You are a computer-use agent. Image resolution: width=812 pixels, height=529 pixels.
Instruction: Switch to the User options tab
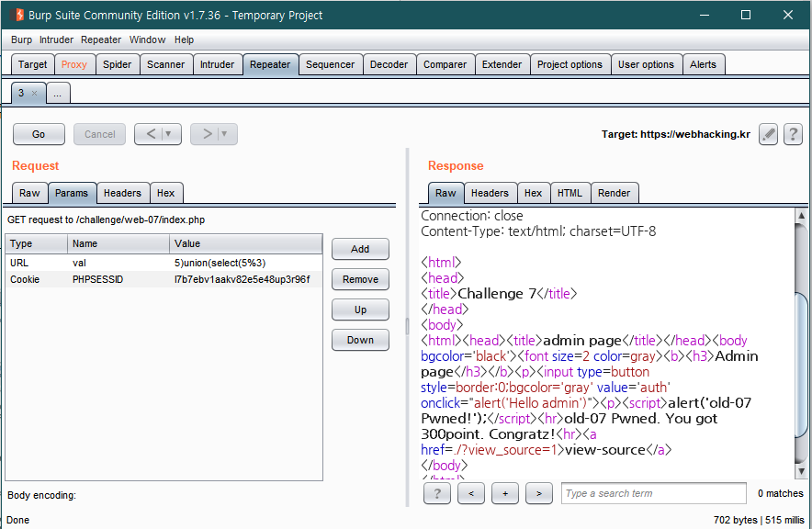pos(646,64)
